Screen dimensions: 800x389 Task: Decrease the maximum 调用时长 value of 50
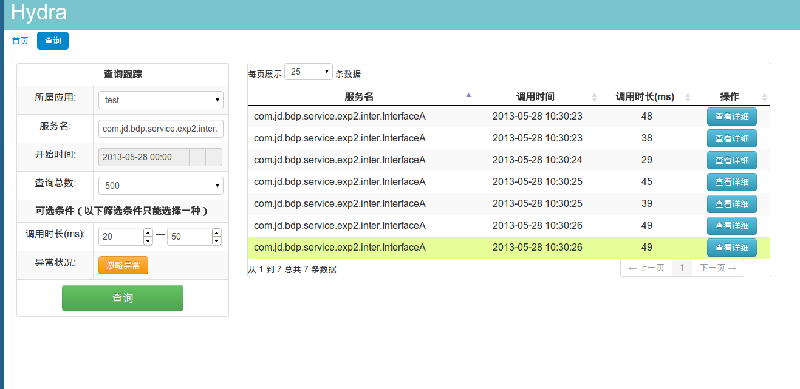(x=217, y=240)
